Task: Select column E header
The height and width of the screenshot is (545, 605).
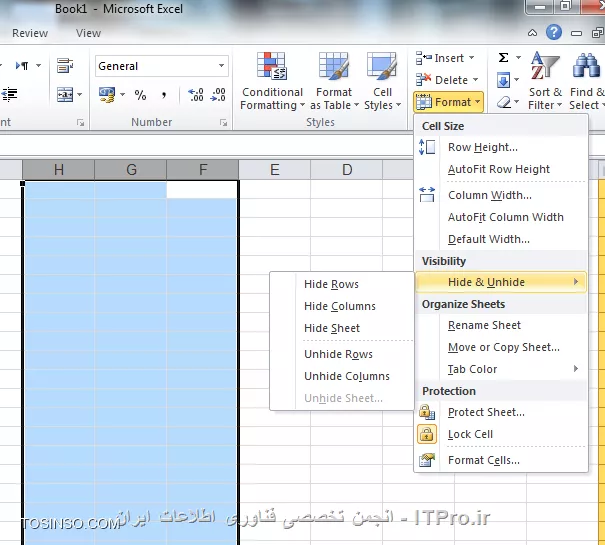Action: click(275, 170)
